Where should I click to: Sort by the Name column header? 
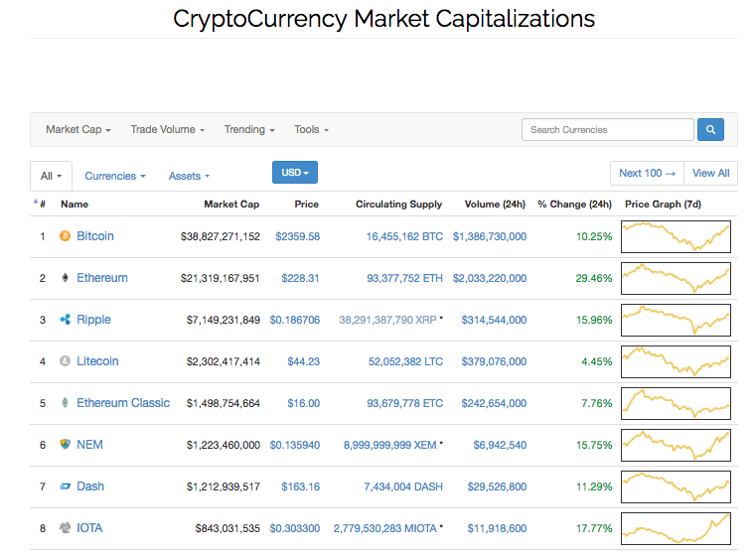tap(75, 204)
